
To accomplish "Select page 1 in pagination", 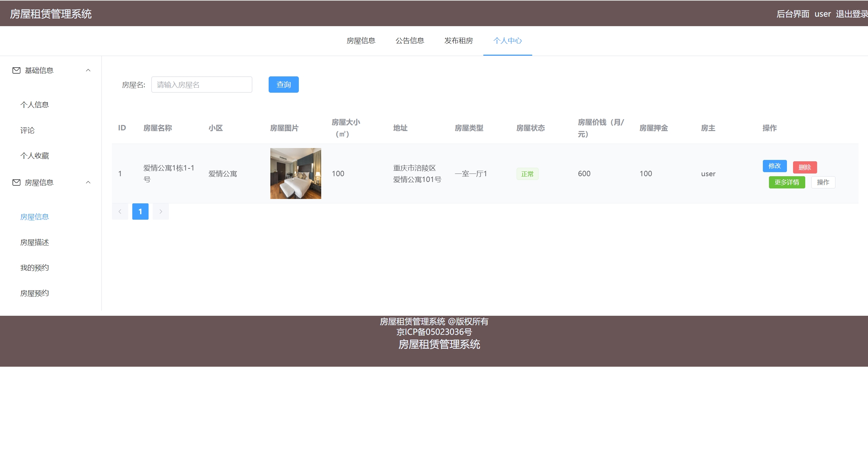I will click(x=140, y=212).
